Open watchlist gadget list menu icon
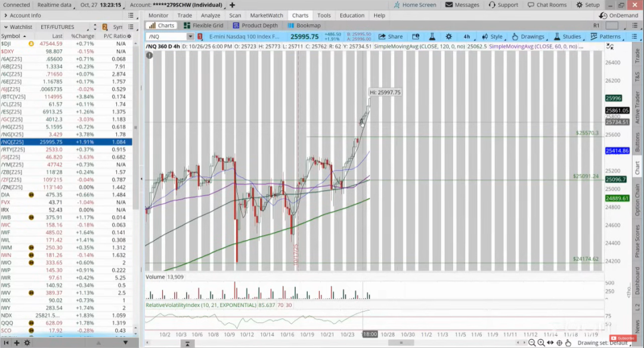644x348 pixels. click(x=131, y=27)
